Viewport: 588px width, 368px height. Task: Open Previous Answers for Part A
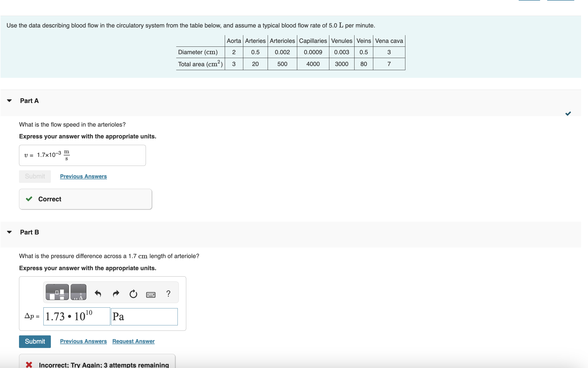[x=83, y=176]
